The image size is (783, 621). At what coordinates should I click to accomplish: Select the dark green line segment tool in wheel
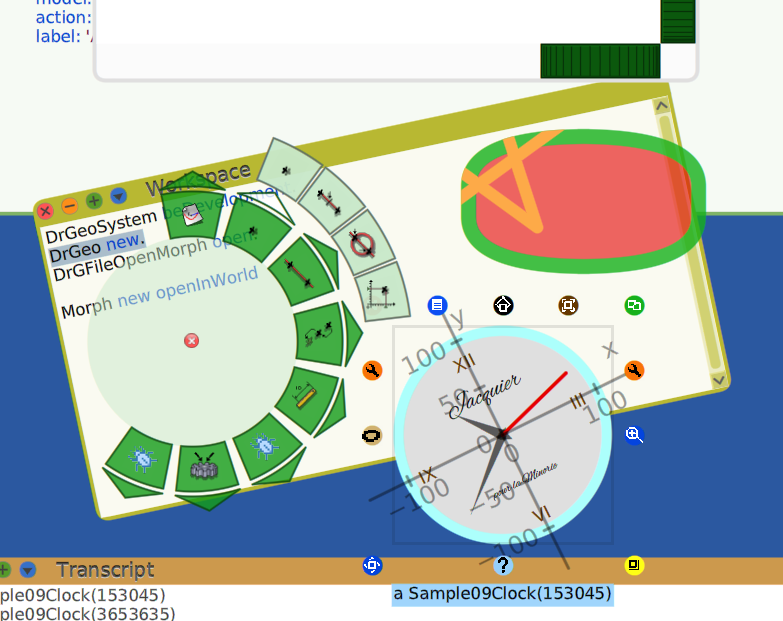300,272
